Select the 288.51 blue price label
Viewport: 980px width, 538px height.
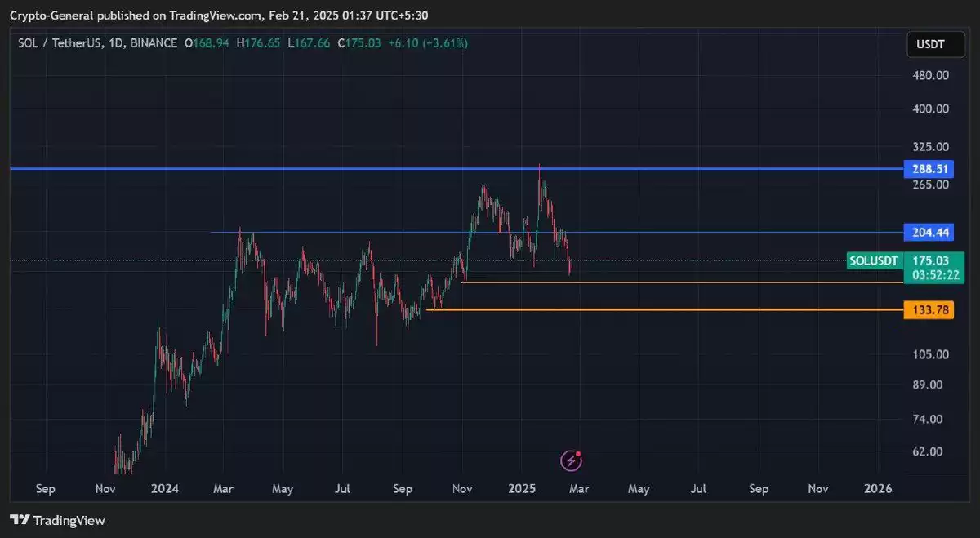pyautogui.click(x=929, y=169)
